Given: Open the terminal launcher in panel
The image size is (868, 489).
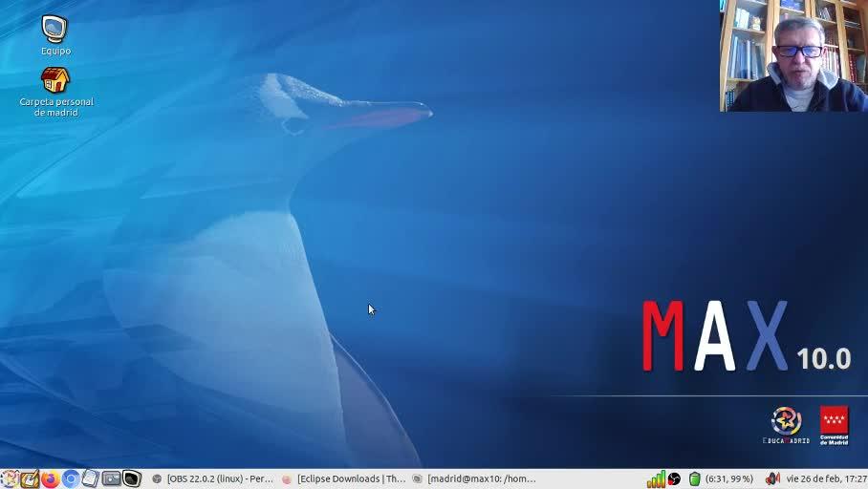Looking at the screenshot, I should pos(132,479).
